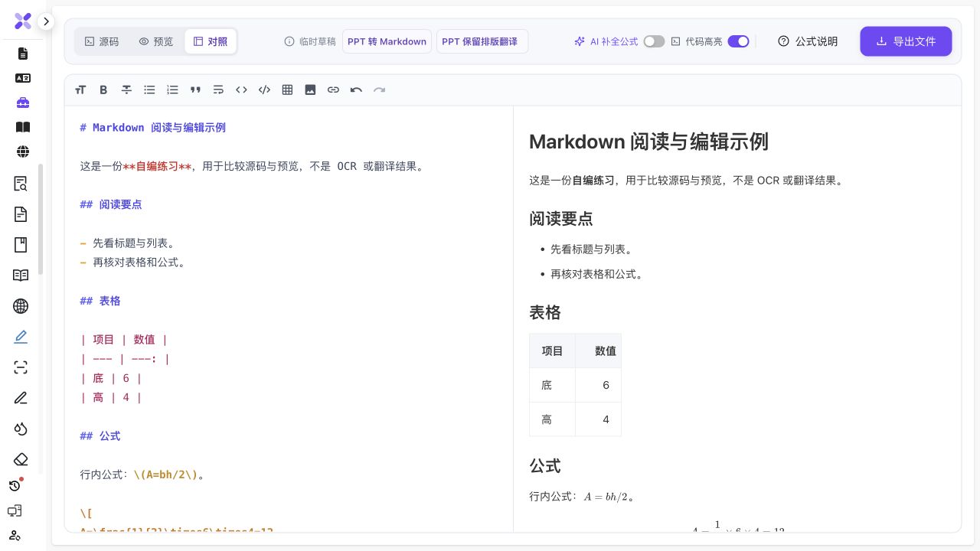This screenshot has width=980, height=551.
Task: Click the preview table cell '高'
Action: pos(552,419)
